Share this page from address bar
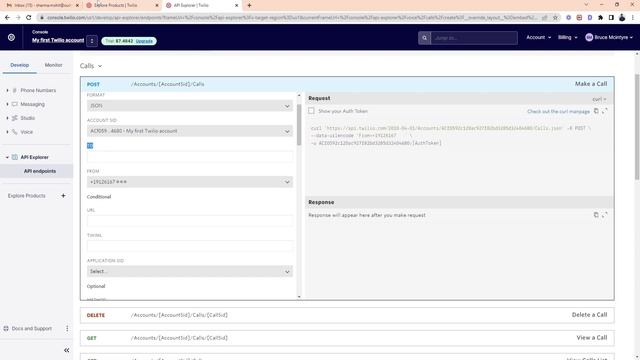 coord(544,18)
